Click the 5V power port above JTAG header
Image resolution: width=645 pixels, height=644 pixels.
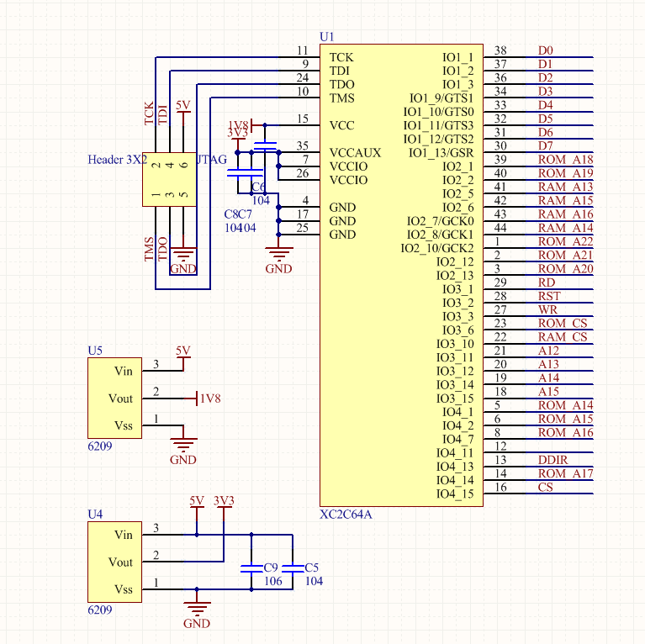tap(182, 107)
